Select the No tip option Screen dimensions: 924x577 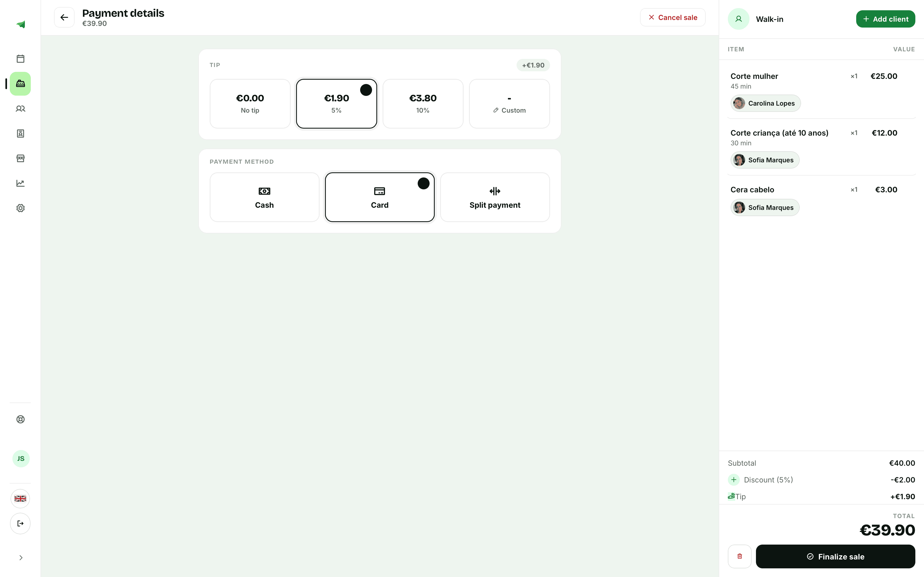(250, 104)
